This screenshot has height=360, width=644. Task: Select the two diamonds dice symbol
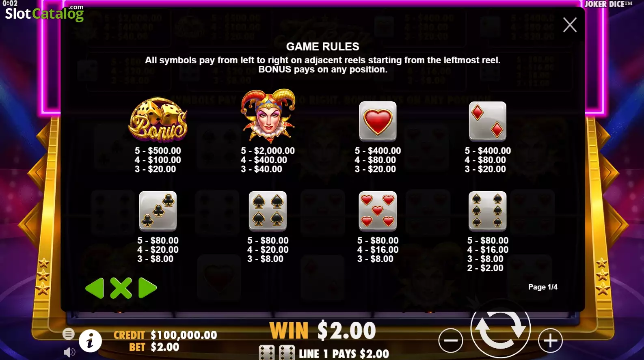488,121
